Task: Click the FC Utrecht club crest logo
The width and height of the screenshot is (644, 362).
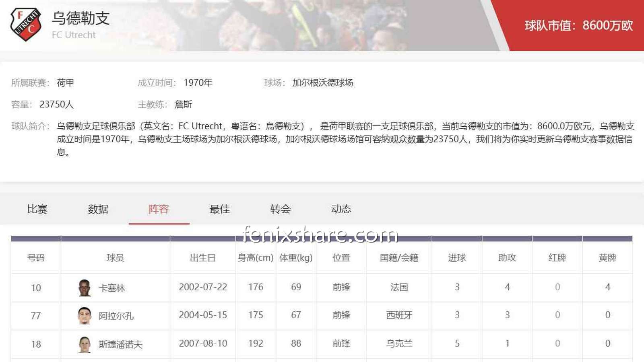Action: [x=26, y=25]
